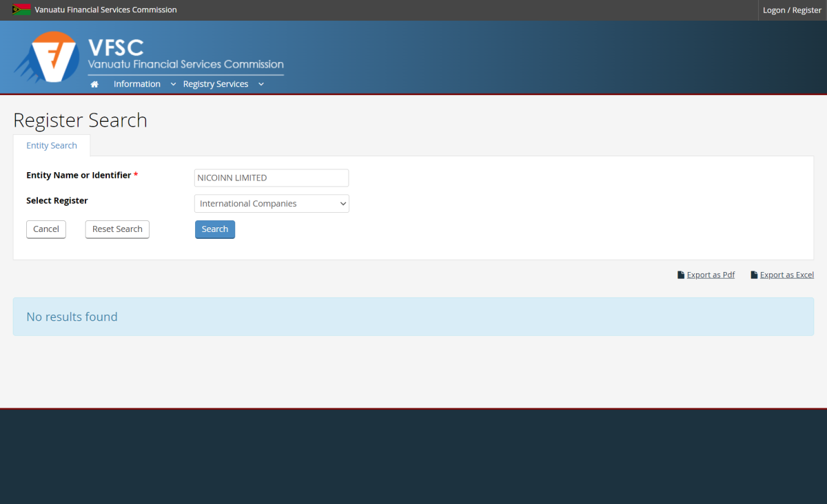Open the Registry Services menu
827x504 pixels.
(x=215, y=84)
